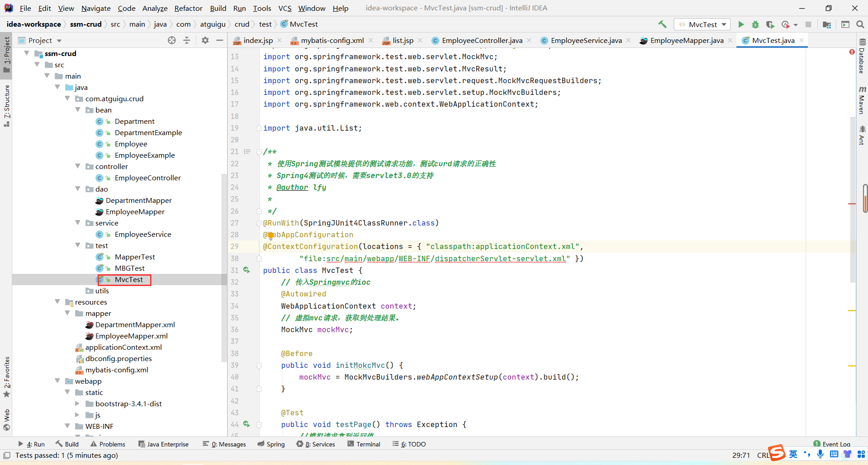Screen dimensions: 868x465
Task: Collapse the bean package node
Action: tap(78, 110)
